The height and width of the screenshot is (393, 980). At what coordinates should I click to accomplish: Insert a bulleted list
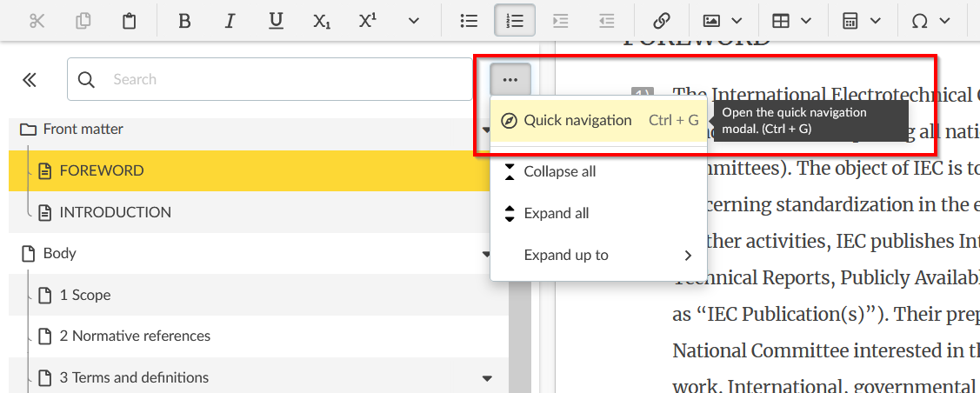tap(469, 21)
